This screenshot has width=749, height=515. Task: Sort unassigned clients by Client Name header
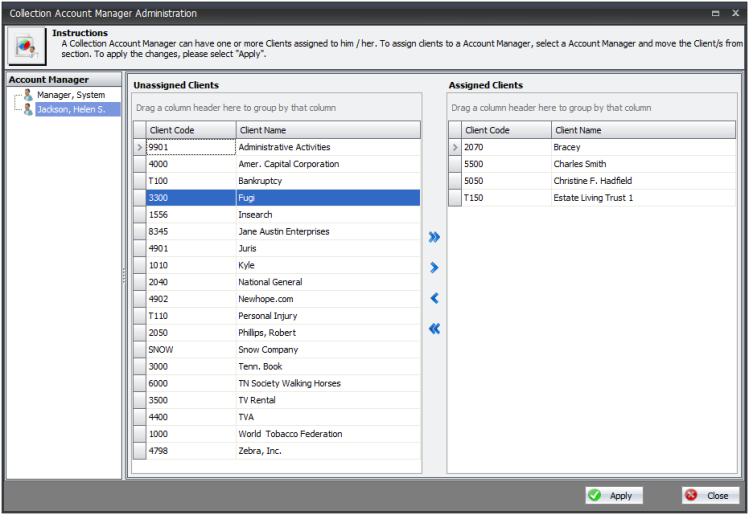pyautogui.click(x=327, y=130)
